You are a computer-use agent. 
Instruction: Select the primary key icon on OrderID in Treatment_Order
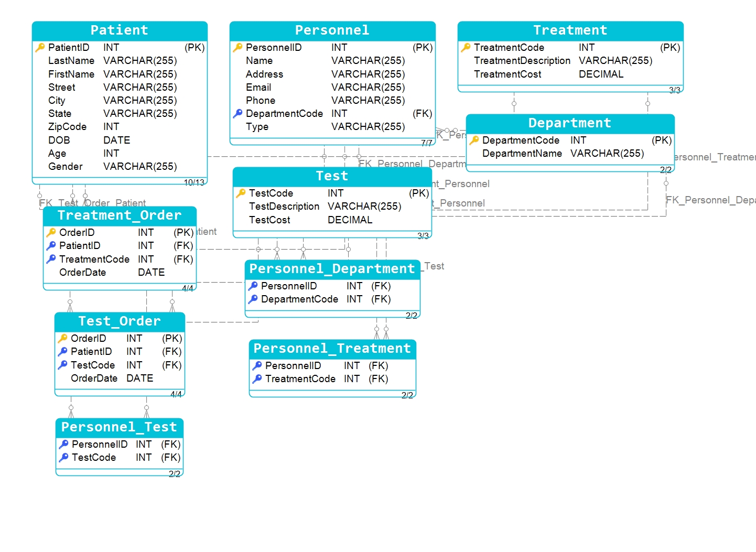coord(51,232)
